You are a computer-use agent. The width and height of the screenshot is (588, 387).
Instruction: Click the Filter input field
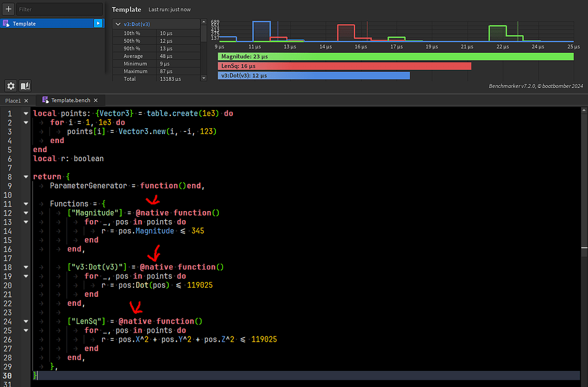(59, 9)
